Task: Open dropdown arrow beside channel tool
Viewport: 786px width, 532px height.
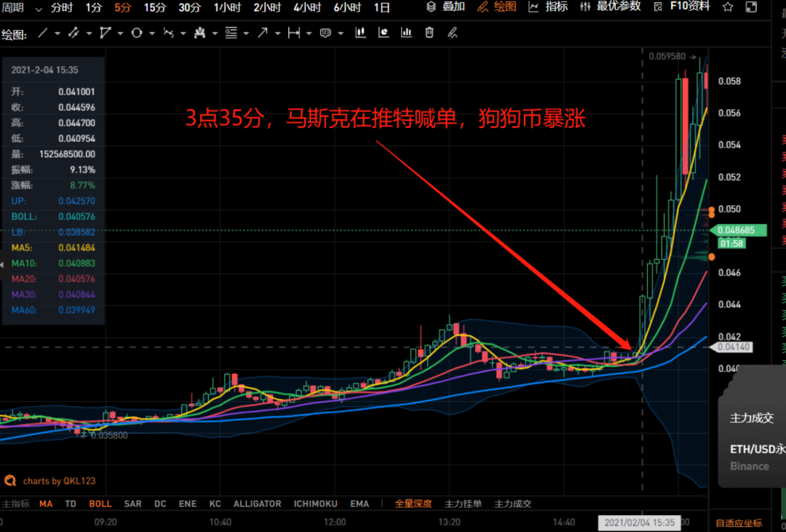Action: pos(90,33)
